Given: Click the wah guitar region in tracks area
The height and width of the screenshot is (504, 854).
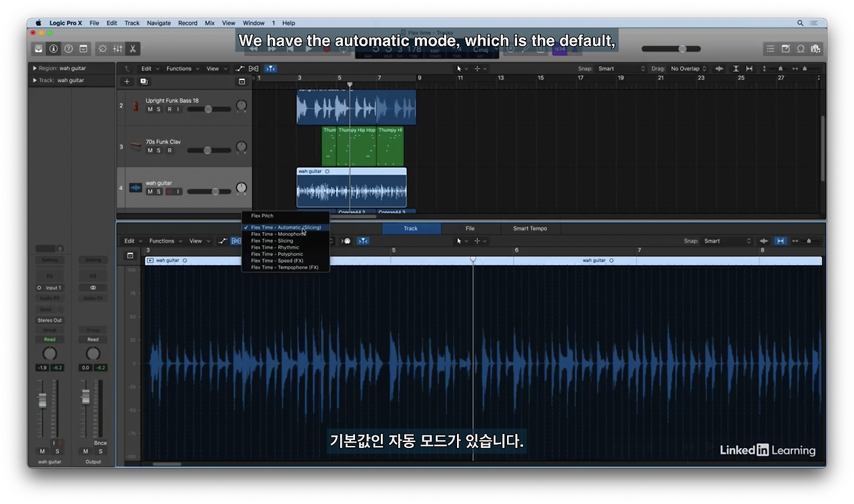Looking at the screenshot, I should [x=352, y=188].
